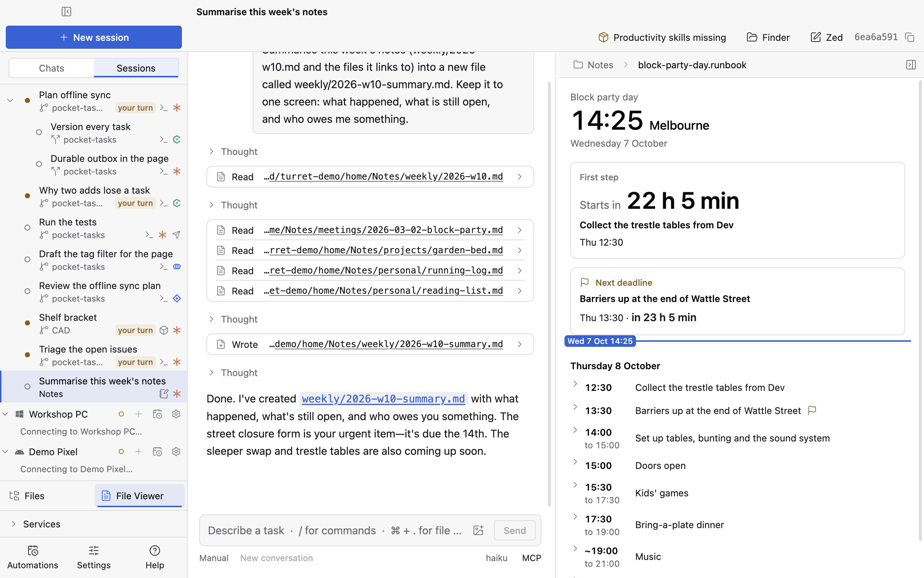924x578 pixels.
Task: Open Settings at sidebar bottom
Action: click(93, 557)
